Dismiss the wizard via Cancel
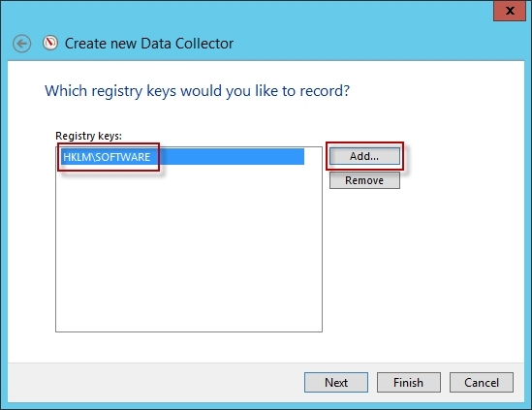This screenshot has height=410, width=532. pos(482,383)
